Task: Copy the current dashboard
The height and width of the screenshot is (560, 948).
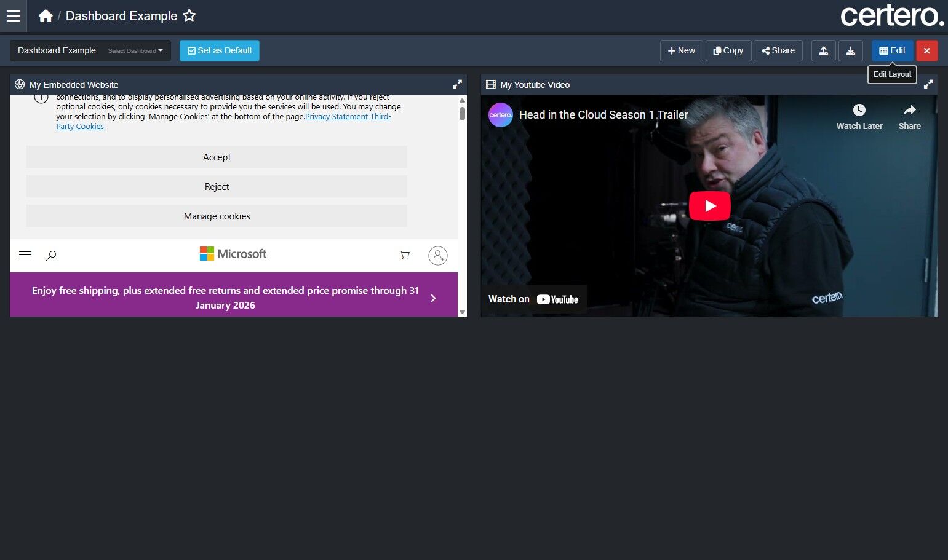Action: point(728,51)
